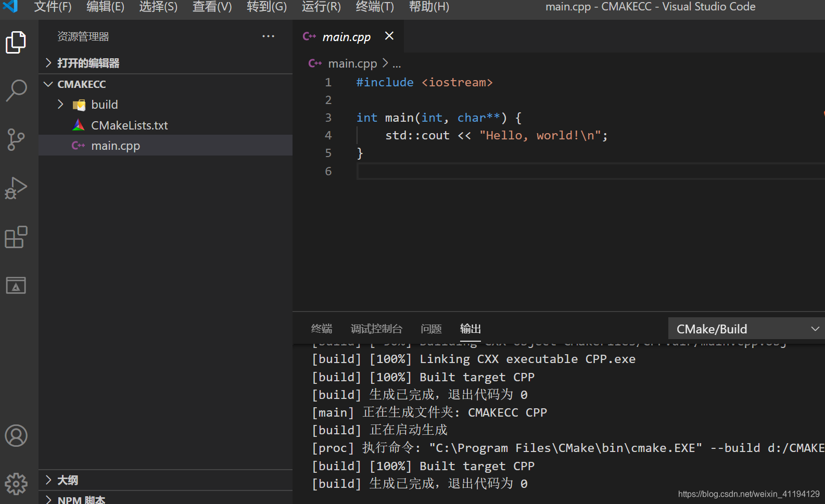Viewport: 825px width, 504px height.
Task: Open the Run and Debug view icon
Action: point(16,188)
